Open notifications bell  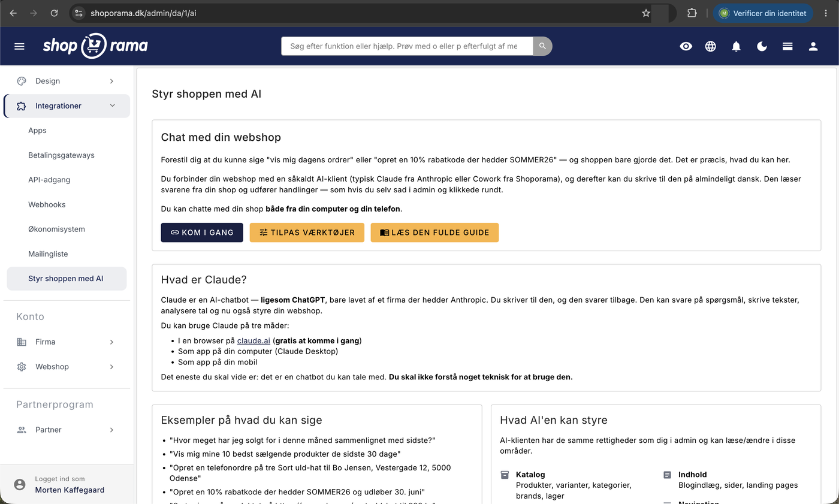click(737, 46)
